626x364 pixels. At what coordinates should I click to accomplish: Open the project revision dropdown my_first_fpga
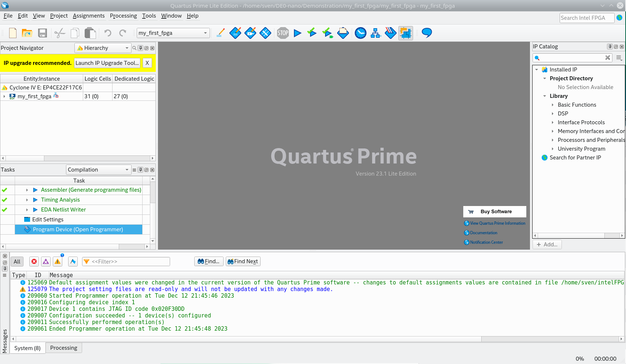pos(173,33)
